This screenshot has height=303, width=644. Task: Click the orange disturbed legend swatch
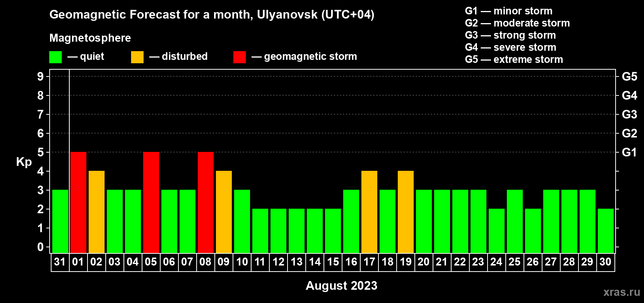pyautogui.click(x=137, y=57)
